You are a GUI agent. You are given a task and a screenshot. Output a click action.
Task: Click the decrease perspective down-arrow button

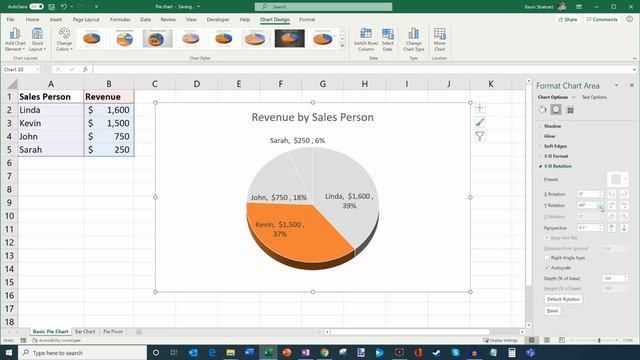coord(624,228)
